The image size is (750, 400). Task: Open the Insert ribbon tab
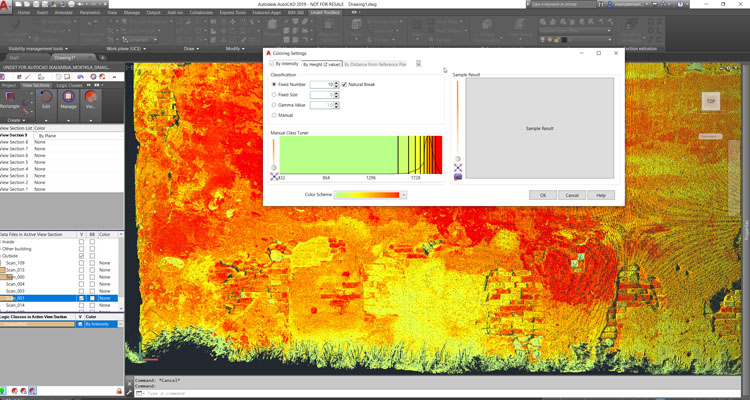point(43,12)
